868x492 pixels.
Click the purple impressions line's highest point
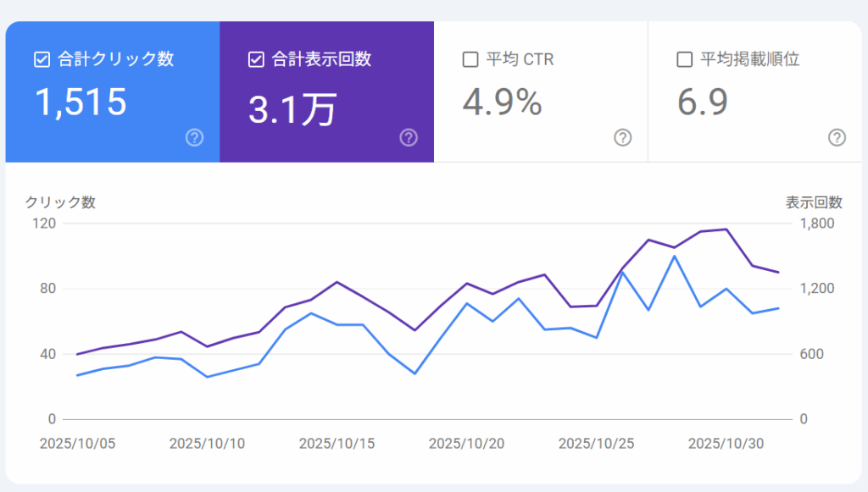726,229
